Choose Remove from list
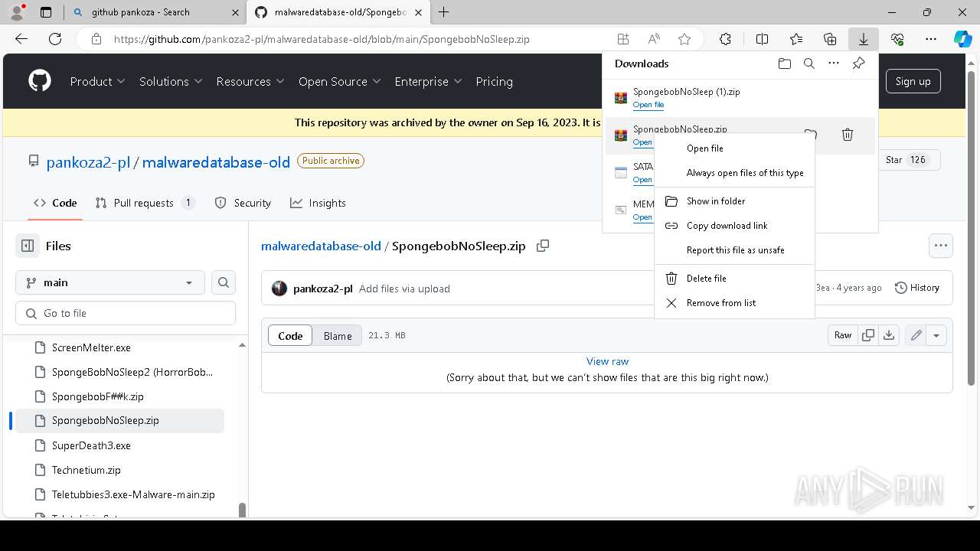Screen dimensions: 980x551 735,303
